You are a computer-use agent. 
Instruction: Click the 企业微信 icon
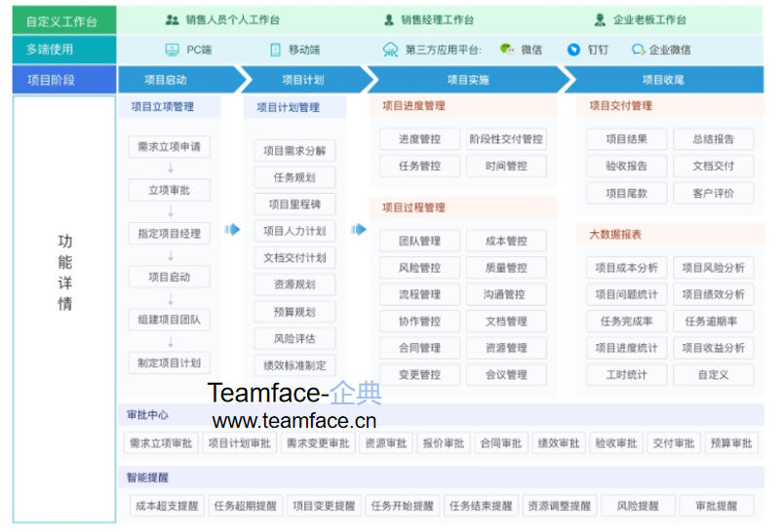(x=638, y=50)
